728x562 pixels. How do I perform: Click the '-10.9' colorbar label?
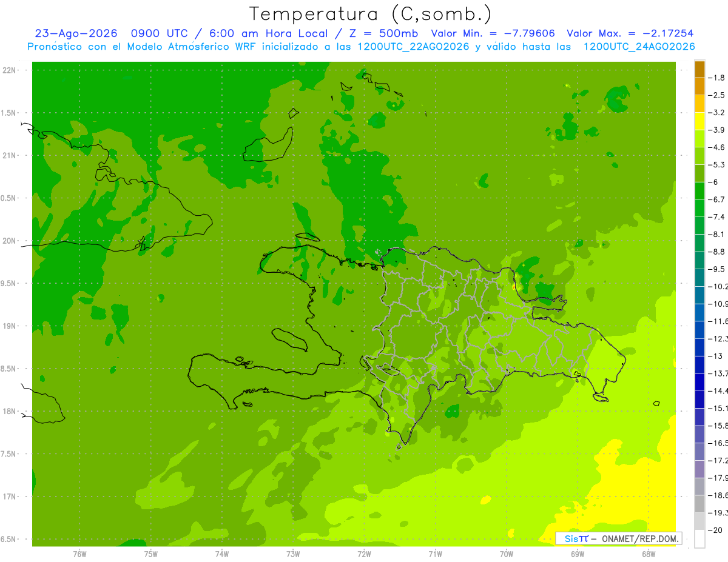click(718, 304)
